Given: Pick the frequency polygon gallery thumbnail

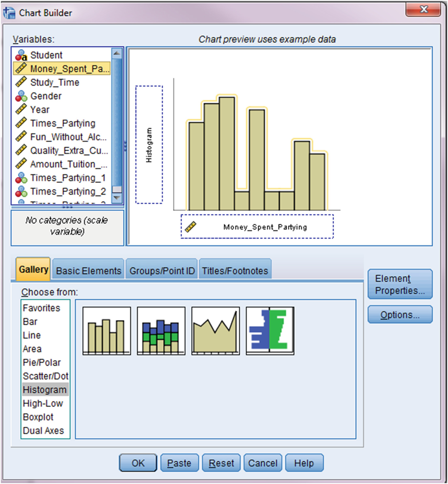Looking at the screenshot, I should point(216,331).
